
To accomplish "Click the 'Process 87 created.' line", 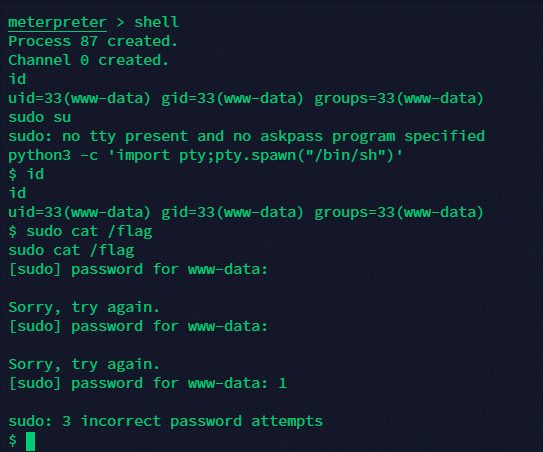I will [x=93, y=42].
